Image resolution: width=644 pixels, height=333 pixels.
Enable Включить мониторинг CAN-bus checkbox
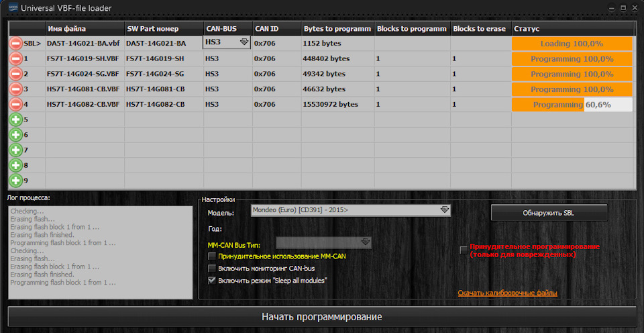coord(212,269)
